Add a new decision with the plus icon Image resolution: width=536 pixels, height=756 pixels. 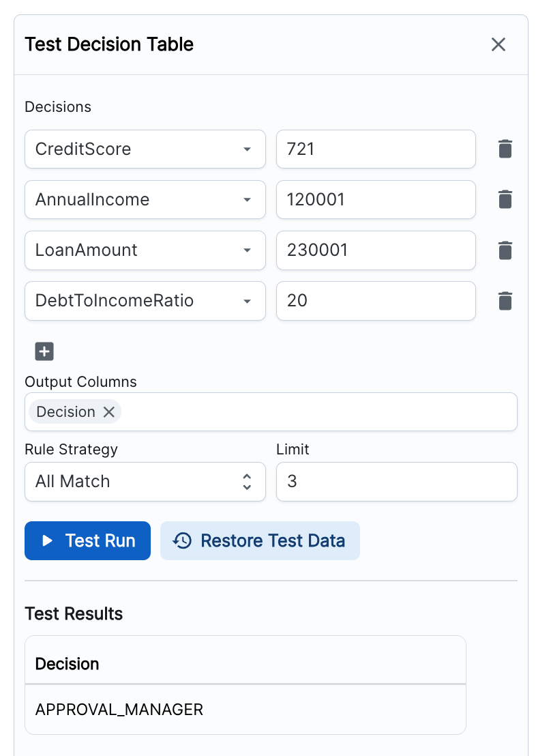tap(44, 351)
